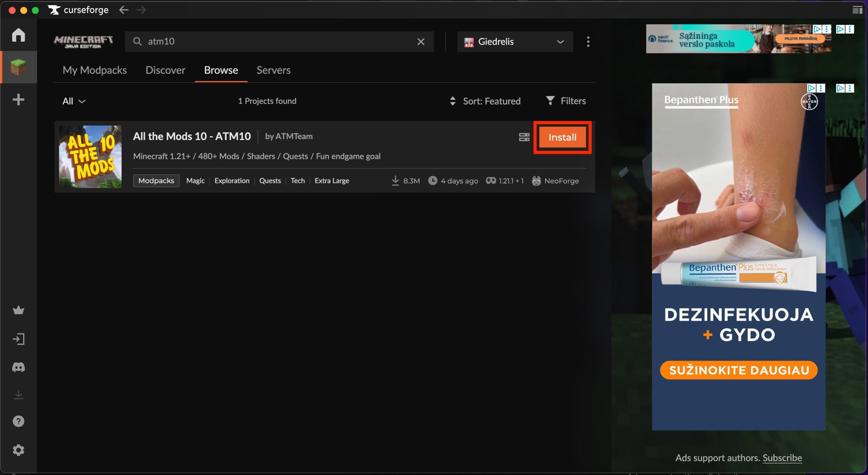
Task: Switch to the Servers tab
Action: (x=274, y=70)
